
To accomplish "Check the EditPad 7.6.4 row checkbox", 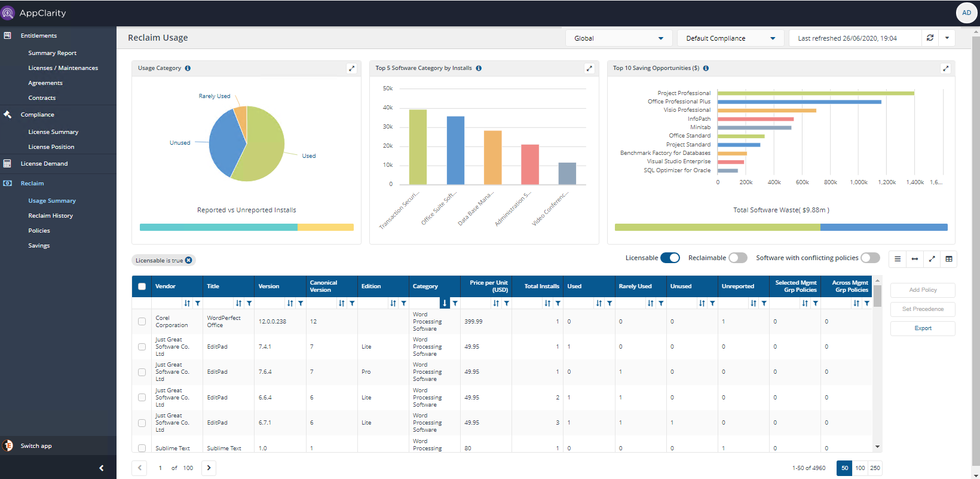I will coord(142,372).
